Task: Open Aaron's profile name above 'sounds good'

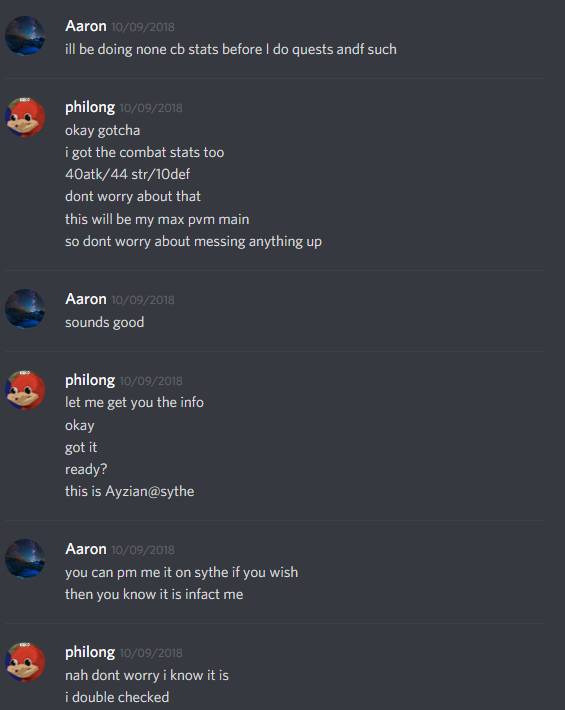Action: [86, 299]
